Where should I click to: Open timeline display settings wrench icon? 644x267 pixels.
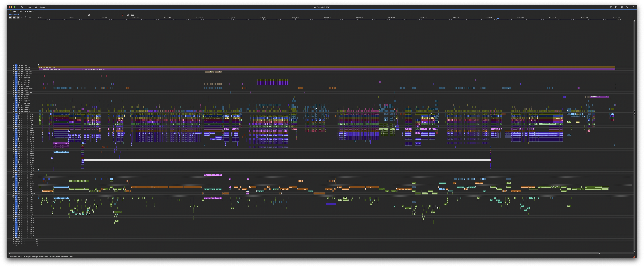tap(26, 17)
